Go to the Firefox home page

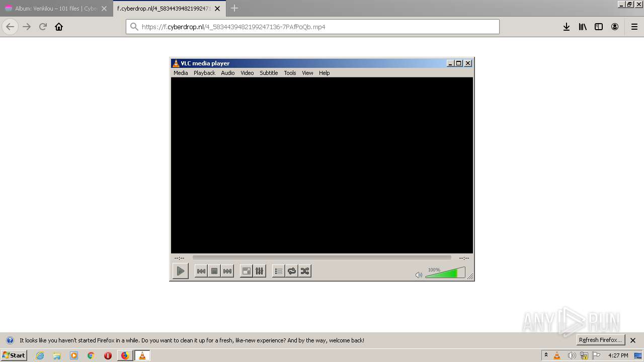click(59, 27)
